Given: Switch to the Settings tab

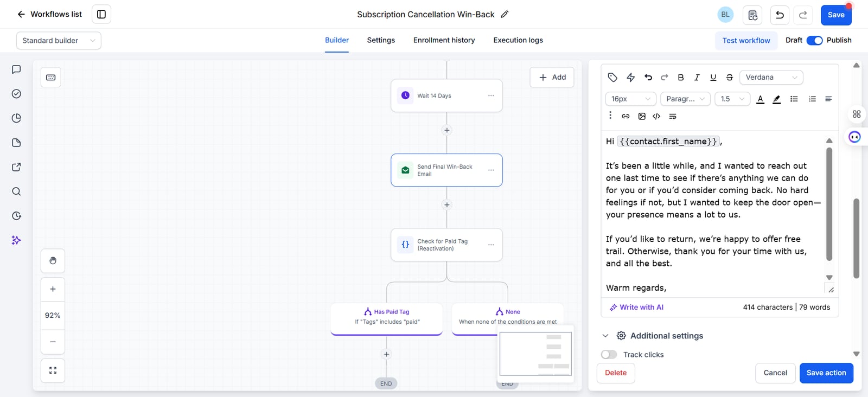Looking at the screenshot, I should point(381,40).
